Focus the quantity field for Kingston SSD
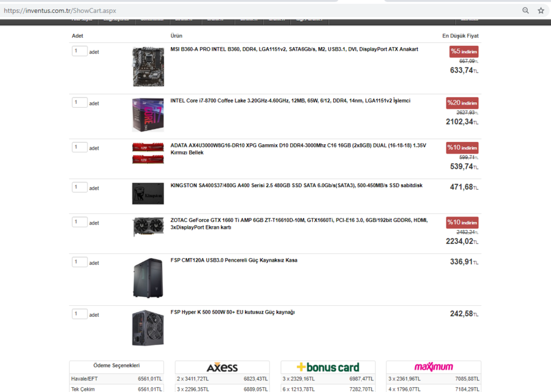The width and height of the screenshot is (551, 392). point(80,187)
